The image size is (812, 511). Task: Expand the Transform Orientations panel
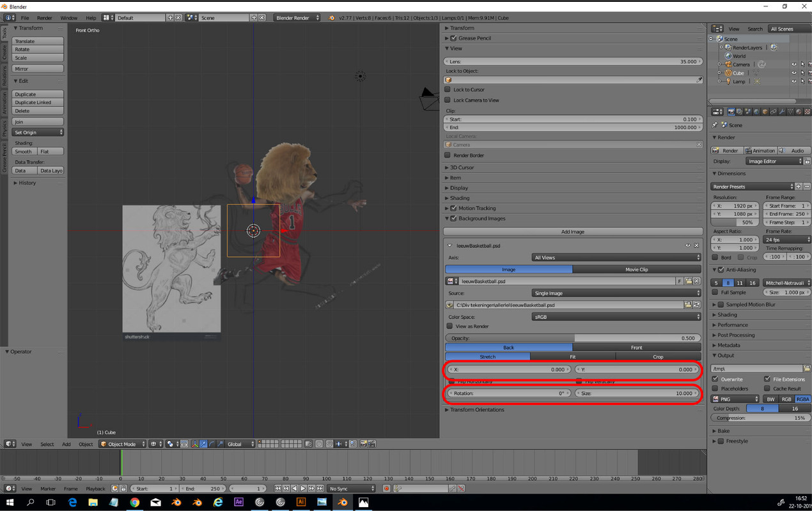tap(477, 409)
